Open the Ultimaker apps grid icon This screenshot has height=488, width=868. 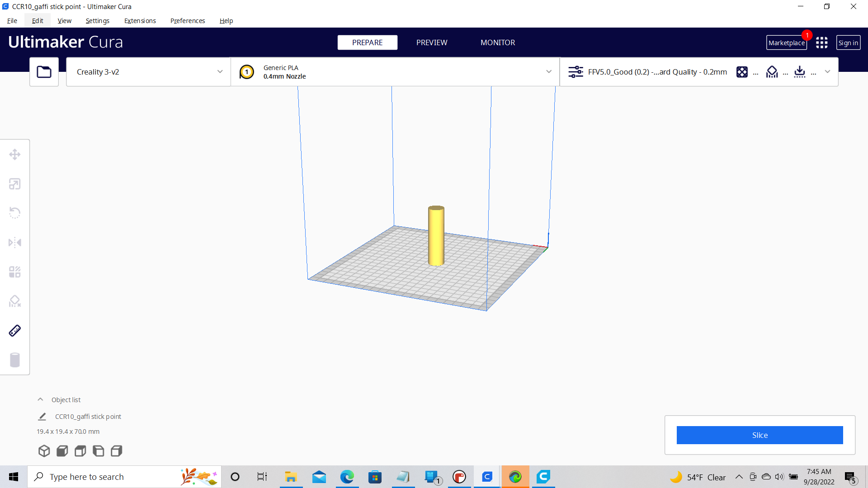(822, 42)
